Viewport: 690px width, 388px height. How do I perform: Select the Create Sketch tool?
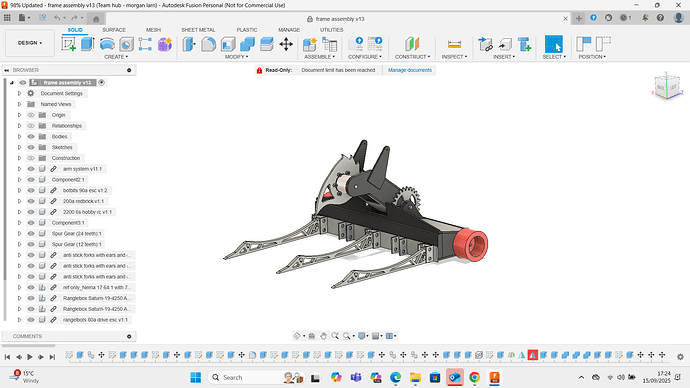[68, 44]
